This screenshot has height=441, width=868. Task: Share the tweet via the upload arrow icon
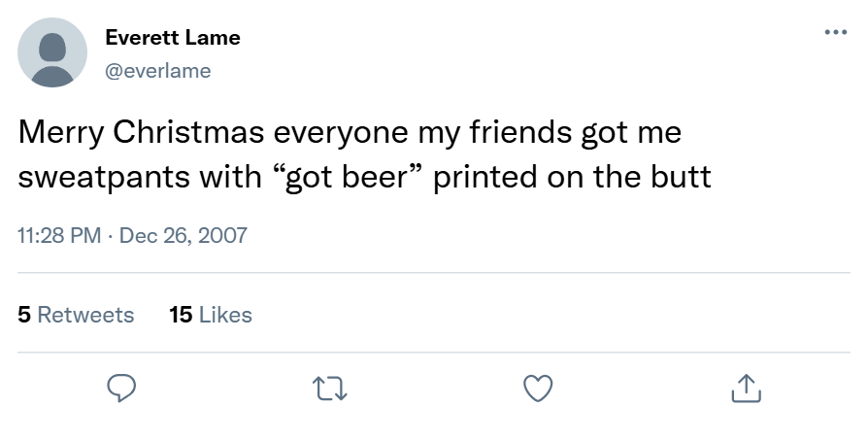745,389
